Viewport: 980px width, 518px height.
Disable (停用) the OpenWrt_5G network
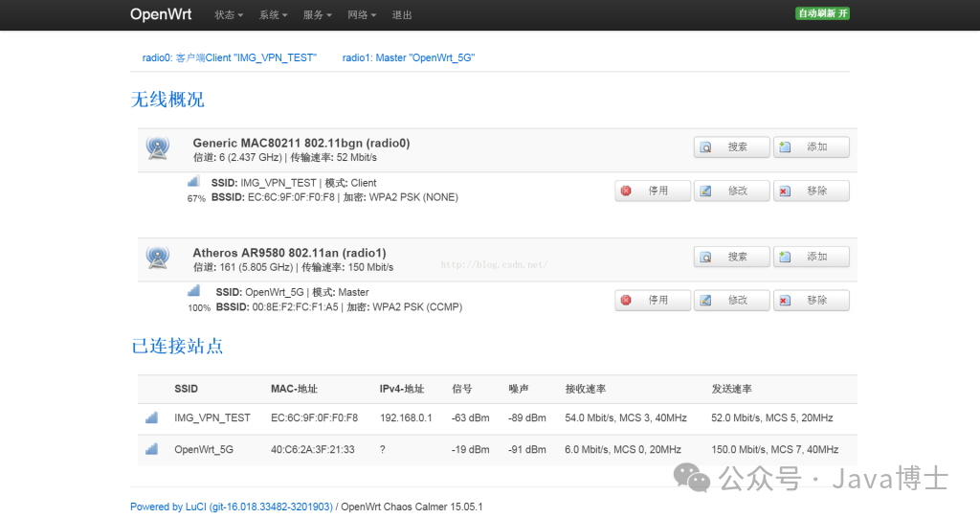click(652, 300)
